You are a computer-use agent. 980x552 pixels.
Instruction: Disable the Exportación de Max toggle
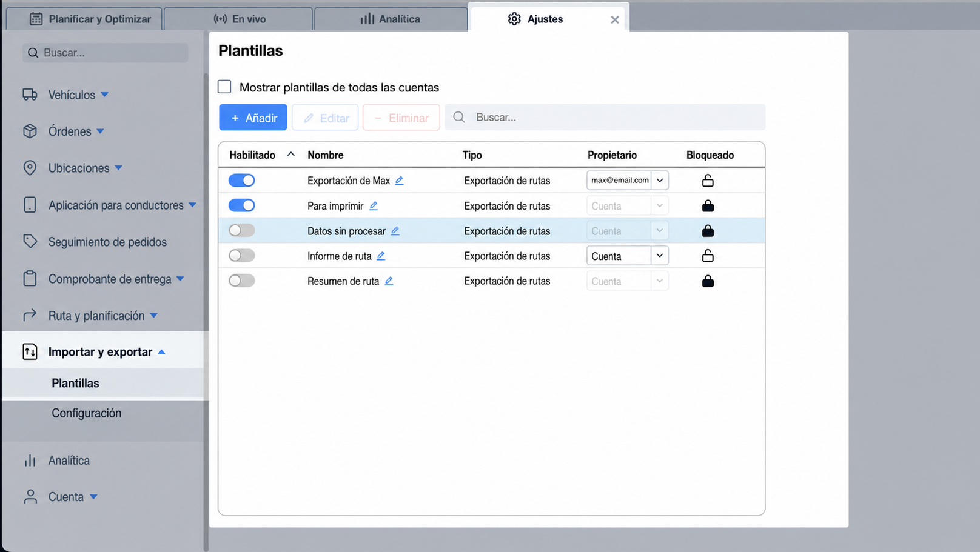click(x=241, y=181)
